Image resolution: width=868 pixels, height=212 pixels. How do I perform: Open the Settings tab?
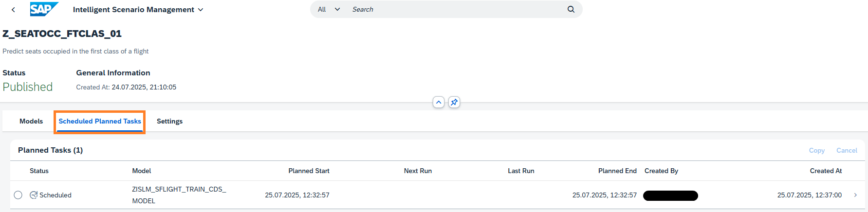click(169, 121)
